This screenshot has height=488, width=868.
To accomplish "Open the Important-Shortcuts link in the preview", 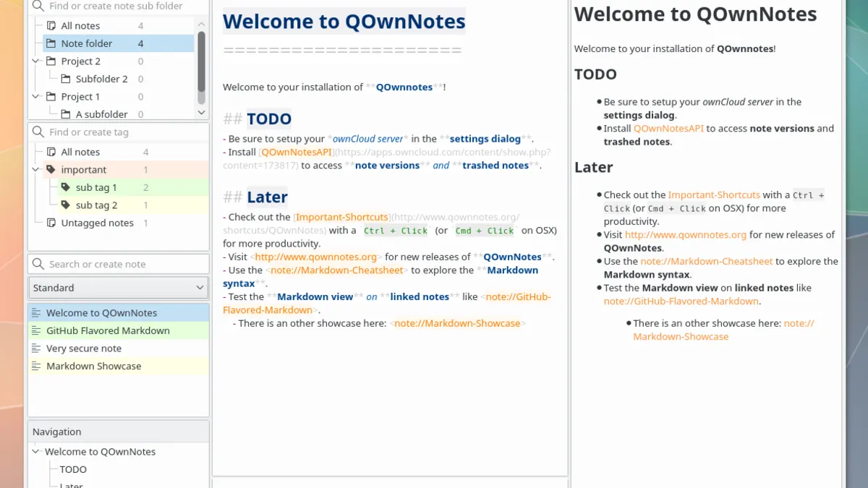I will click(714, 195).
